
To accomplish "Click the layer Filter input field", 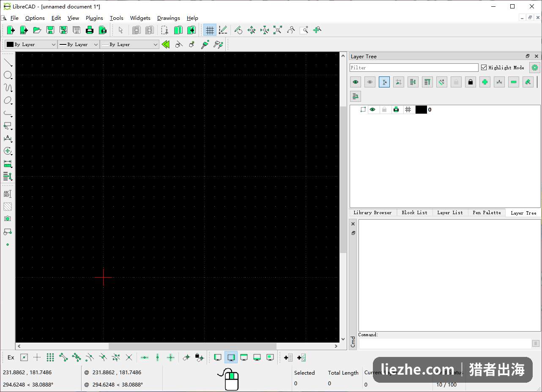I will click(414, 68).
